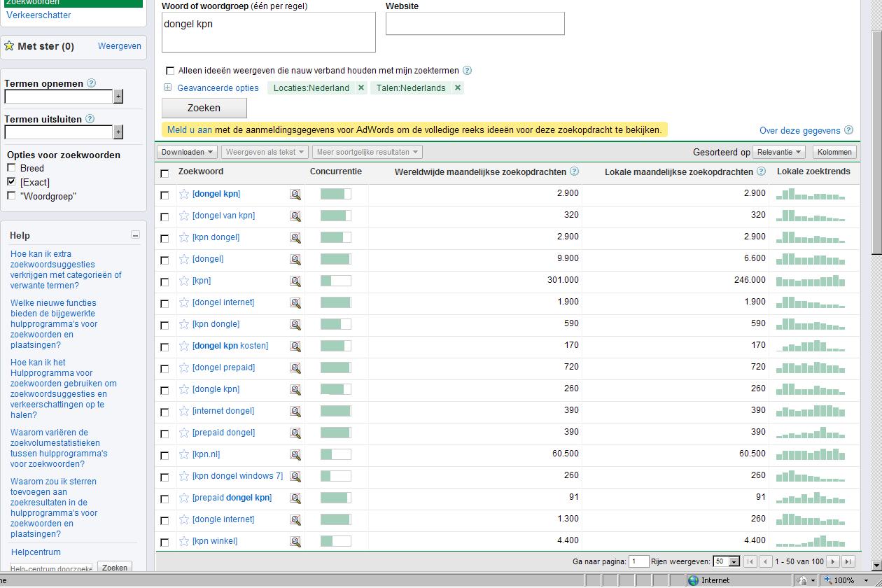
Task: Select the [dongel prepaid] row checkbox
Action: (164, 369)
